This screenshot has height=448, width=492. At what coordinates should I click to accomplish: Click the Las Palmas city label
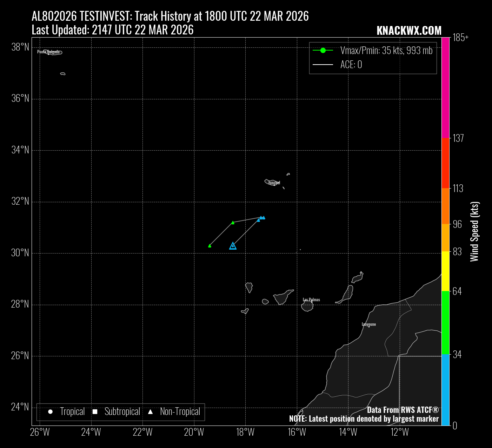(x=311, y=300)
